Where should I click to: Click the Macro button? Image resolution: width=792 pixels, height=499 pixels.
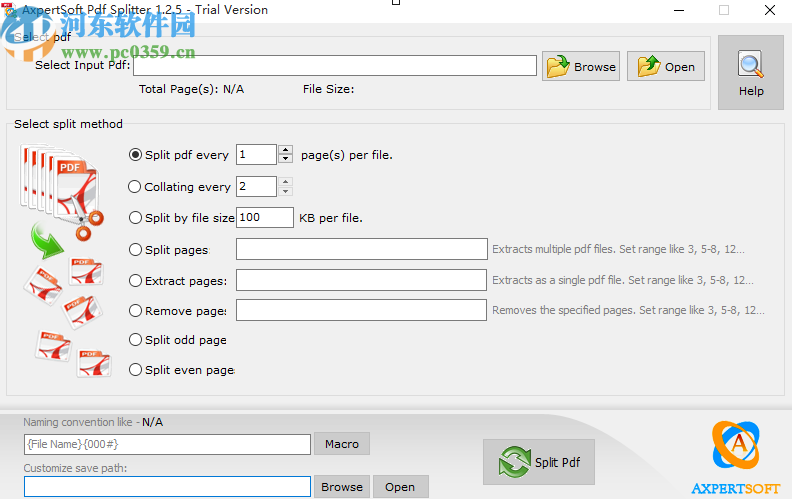point(342,443)
